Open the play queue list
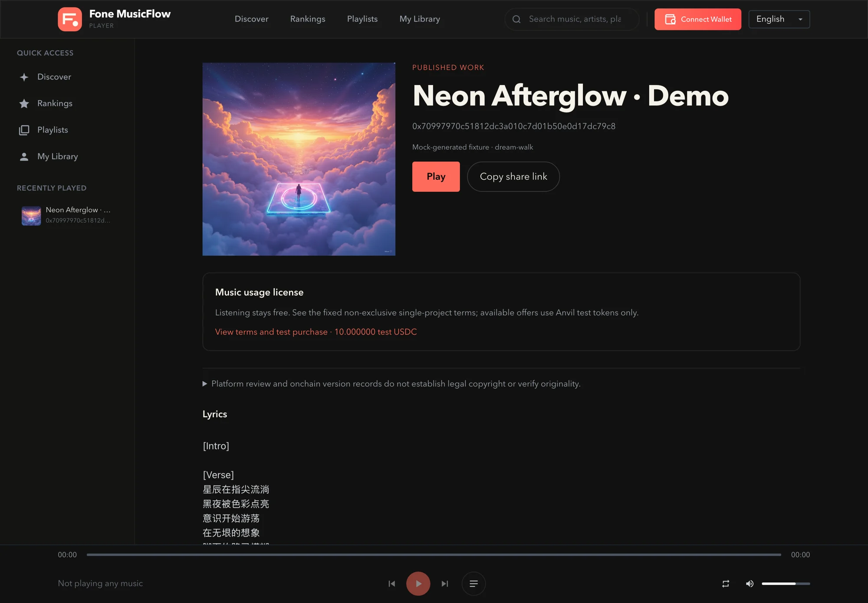 pos(473,583)
